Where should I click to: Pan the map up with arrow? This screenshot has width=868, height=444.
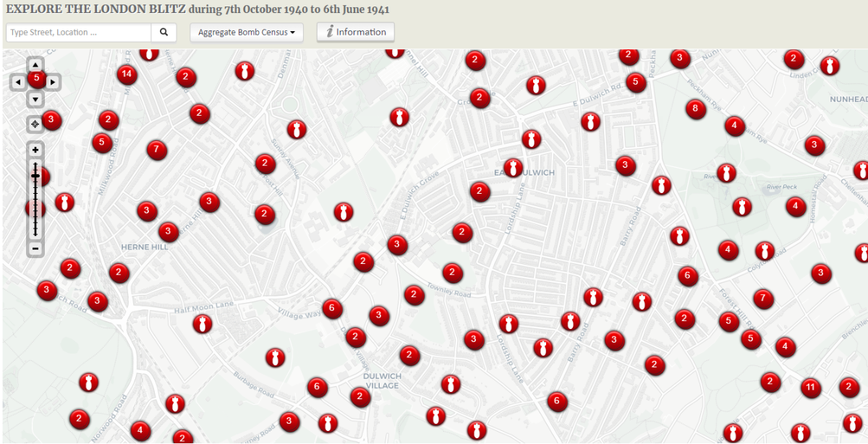point(35,65)
